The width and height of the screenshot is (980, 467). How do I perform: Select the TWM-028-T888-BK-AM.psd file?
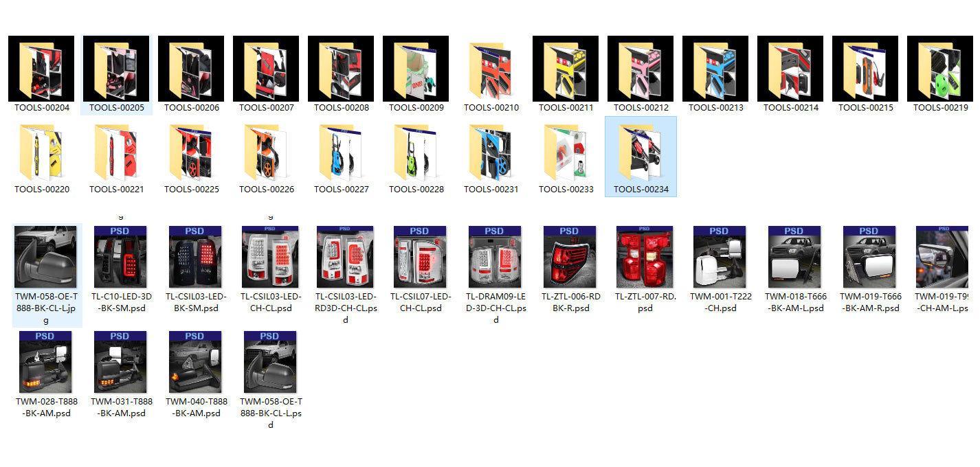(x=45, y=362)
